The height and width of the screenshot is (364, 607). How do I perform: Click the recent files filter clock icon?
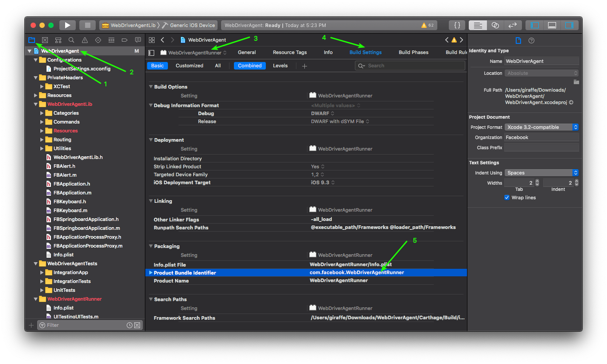(x=129, y=325)
